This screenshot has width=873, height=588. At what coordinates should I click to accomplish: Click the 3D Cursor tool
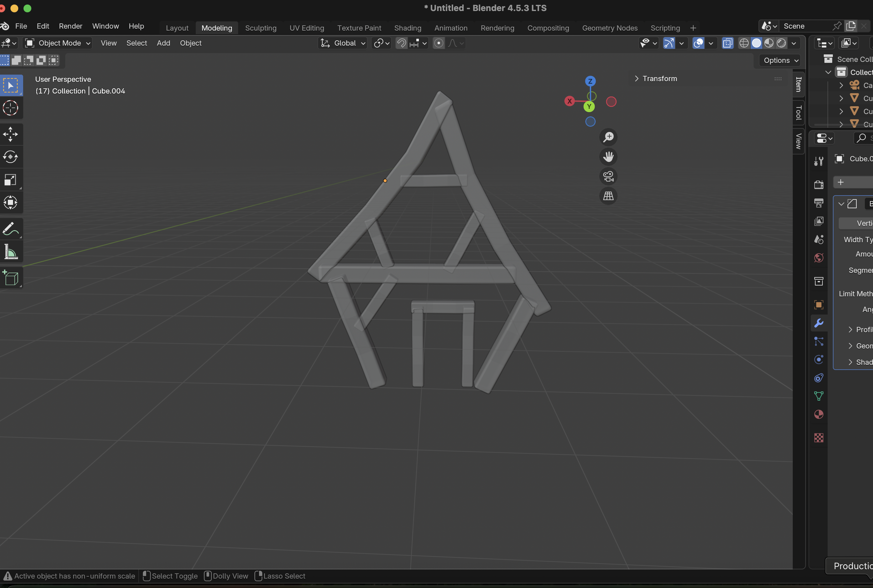point(10,108)
